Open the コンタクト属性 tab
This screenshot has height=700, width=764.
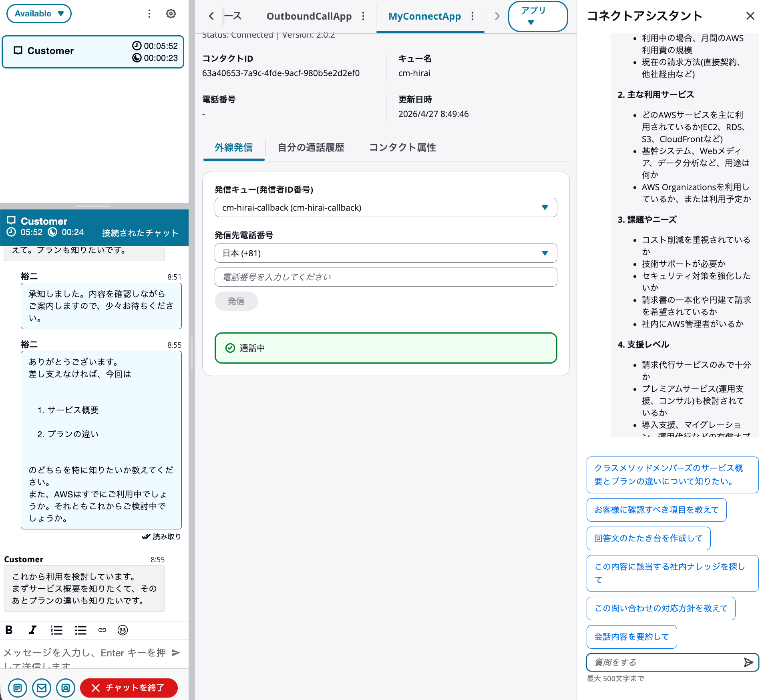tap(402, 147)
